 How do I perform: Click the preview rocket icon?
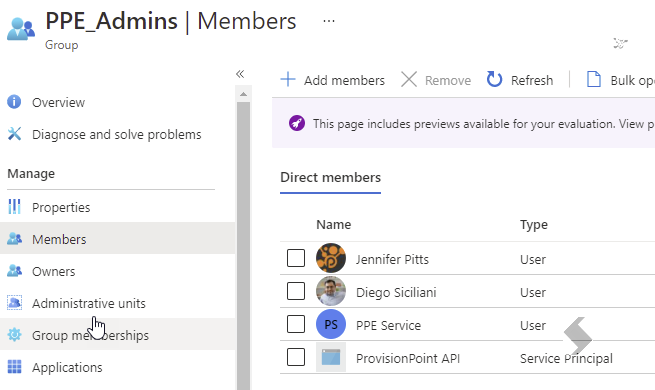pyautogui.click(x=297, y=123)
